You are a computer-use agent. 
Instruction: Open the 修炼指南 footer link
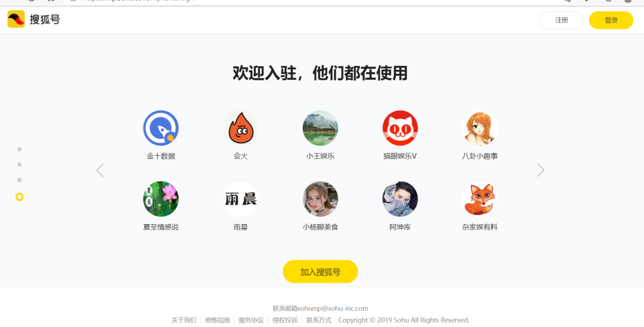[x=218, y=320]
